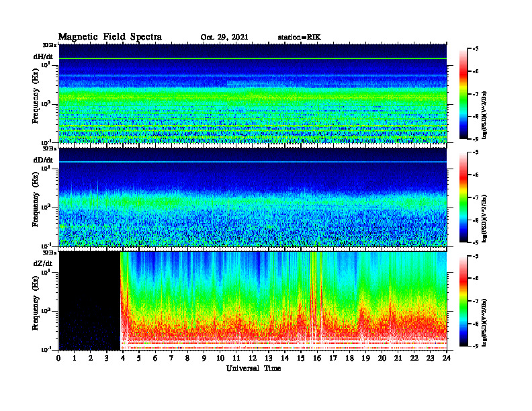Click the "-9" tick on the dH/dt colorbar
Screen dimensions: 532x411
(476, 139)
